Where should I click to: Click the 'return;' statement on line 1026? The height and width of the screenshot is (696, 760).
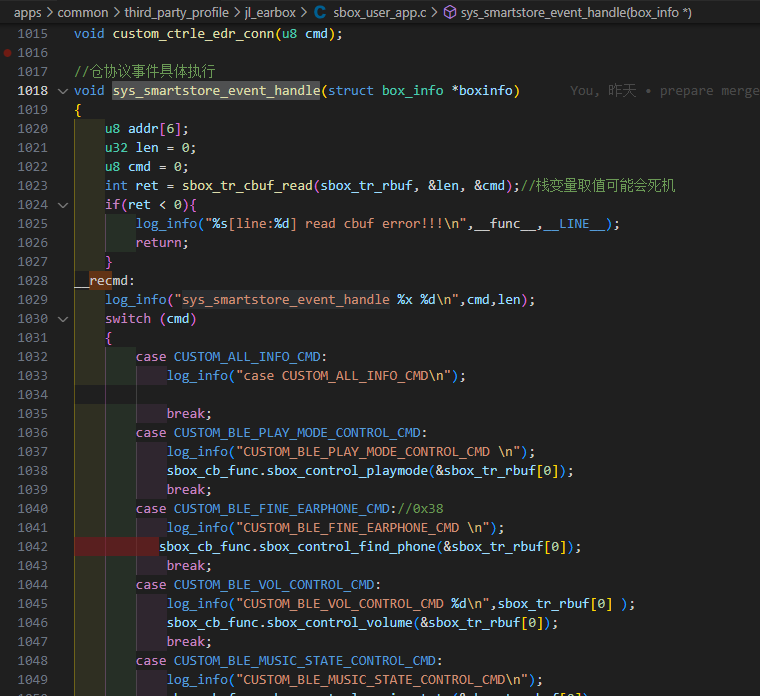coord(162,243)
